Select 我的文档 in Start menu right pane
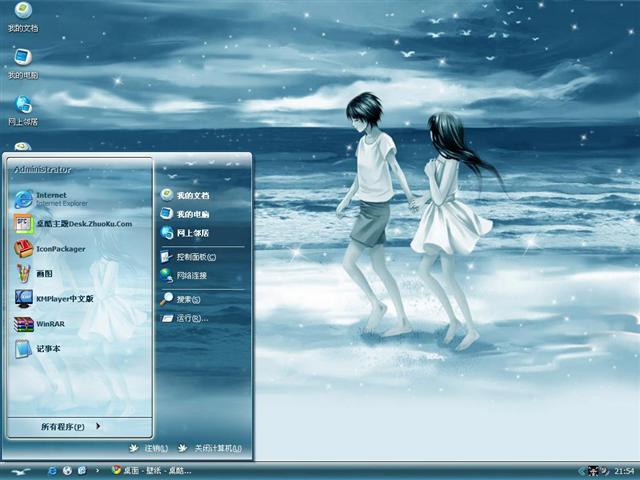This screenshot has width=640, height=480. (x=192, y=195)
